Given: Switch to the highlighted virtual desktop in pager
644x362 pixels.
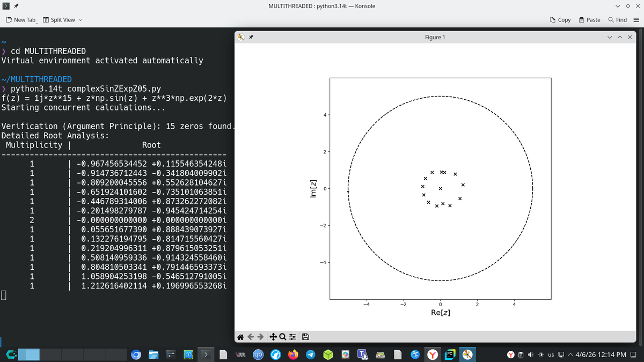Looking at the screenshot, I should point(29,354).
